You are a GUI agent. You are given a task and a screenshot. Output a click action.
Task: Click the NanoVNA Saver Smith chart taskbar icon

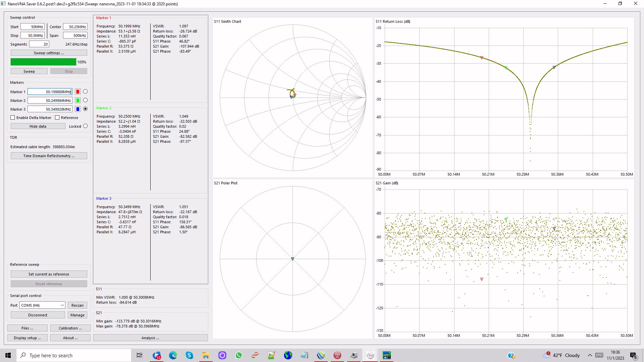click(370, 355)
